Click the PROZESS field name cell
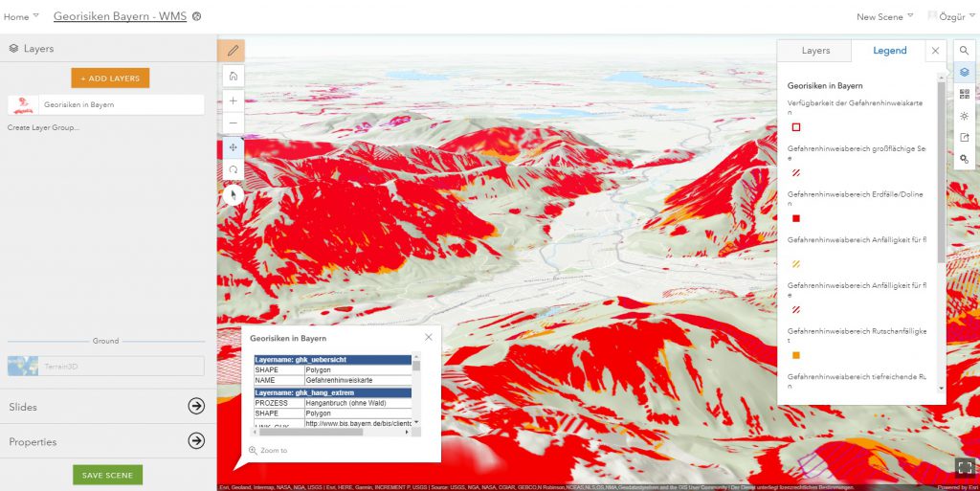 point(279,404)
